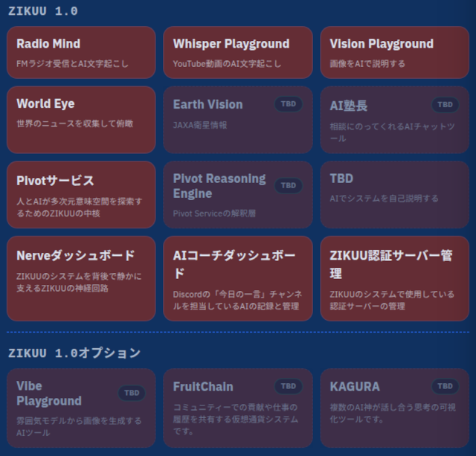
Task: Select the KAGURA card title
Action: click(x=355, y=387)
